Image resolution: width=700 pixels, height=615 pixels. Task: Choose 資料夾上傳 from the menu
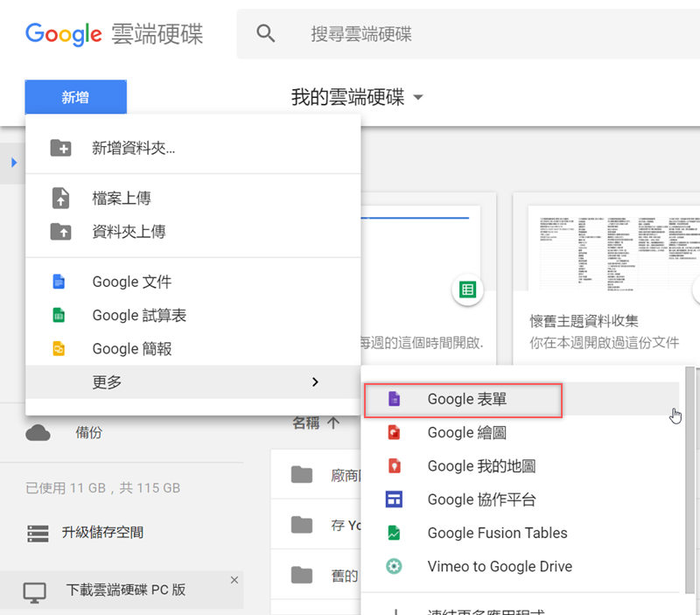coord(192,232)
